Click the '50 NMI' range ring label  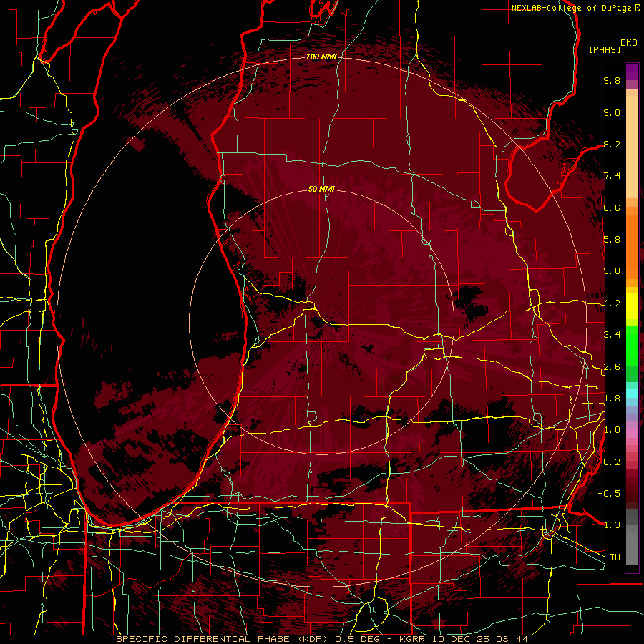321,189
